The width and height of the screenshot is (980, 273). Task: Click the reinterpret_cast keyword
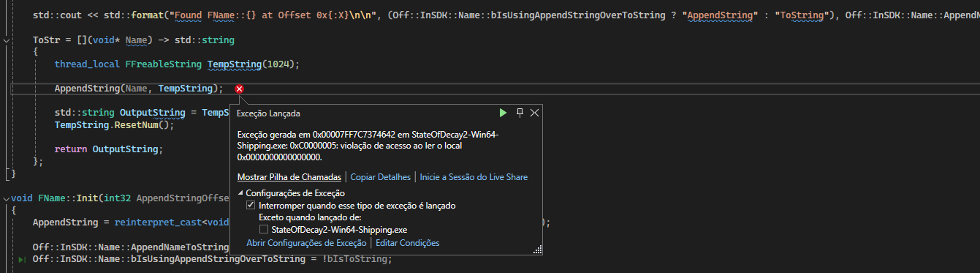click(159, 222)
